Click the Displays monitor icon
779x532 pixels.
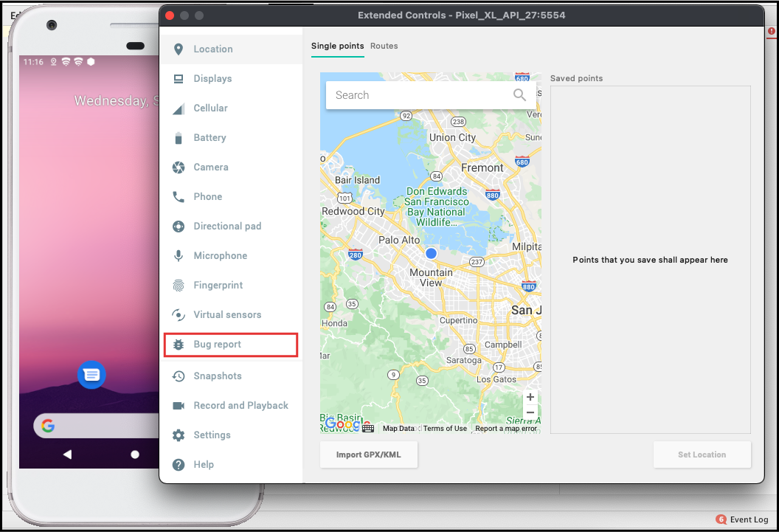(x=179, y=79)
